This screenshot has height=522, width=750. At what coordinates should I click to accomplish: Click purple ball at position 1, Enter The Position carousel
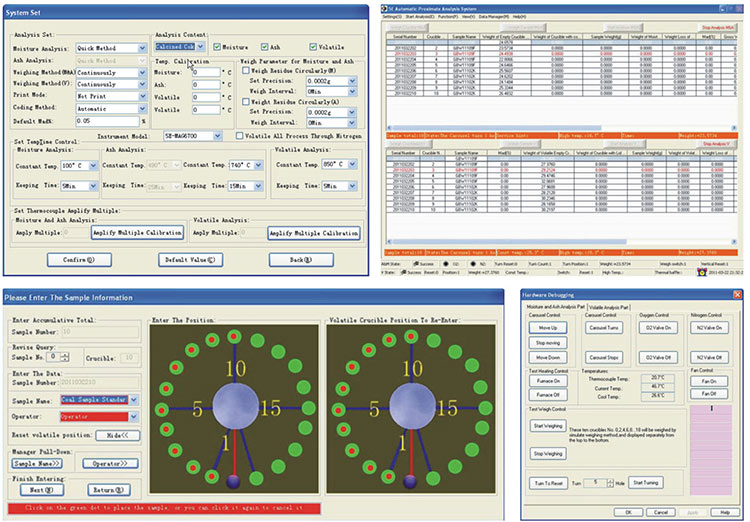tap(234, 481)
